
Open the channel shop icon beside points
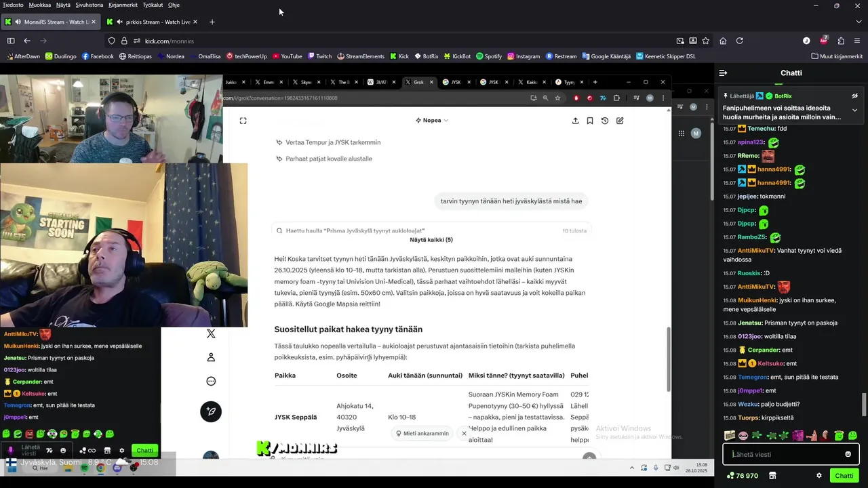coord(772,476)
